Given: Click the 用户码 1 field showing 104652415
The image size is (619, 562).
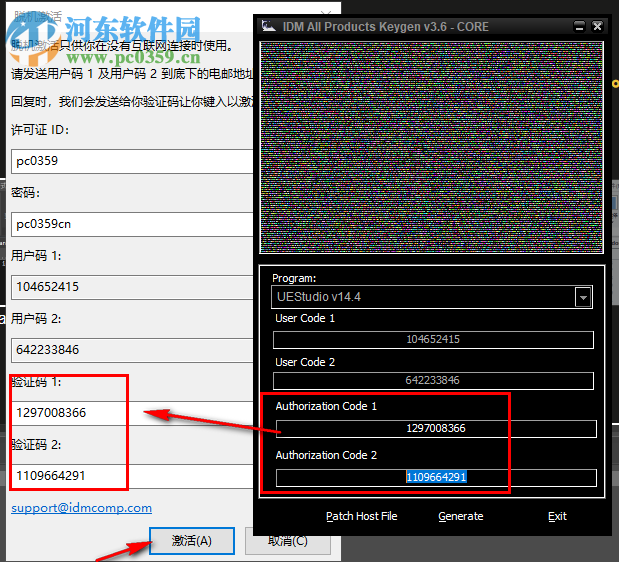Looking at the screenshot, I should click(132, 287).
